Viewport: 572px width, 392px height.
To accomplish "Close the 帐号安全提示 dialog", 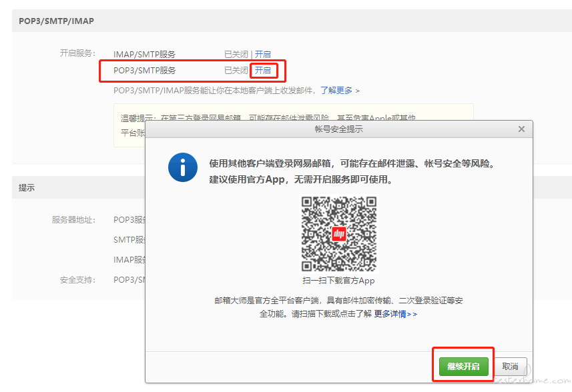I will (x=521, y=129).
